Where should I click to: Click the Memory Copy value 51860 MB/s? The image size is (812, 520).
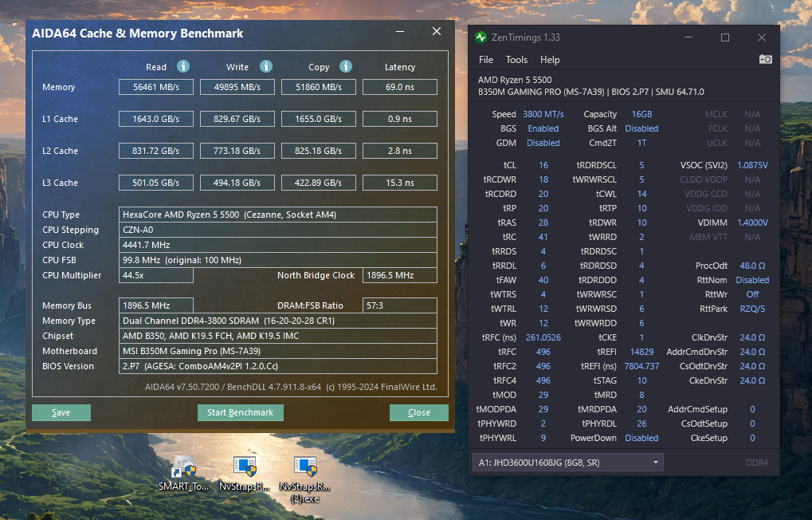[x=319, y=87]
